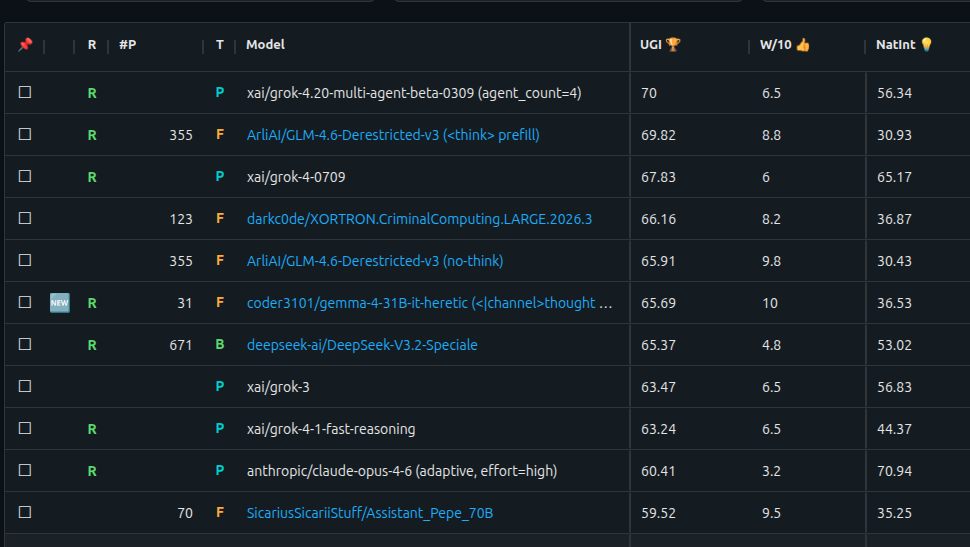Click UGI score 70 cell
This screenshot has width=970, height=547.
coord(649,93)
